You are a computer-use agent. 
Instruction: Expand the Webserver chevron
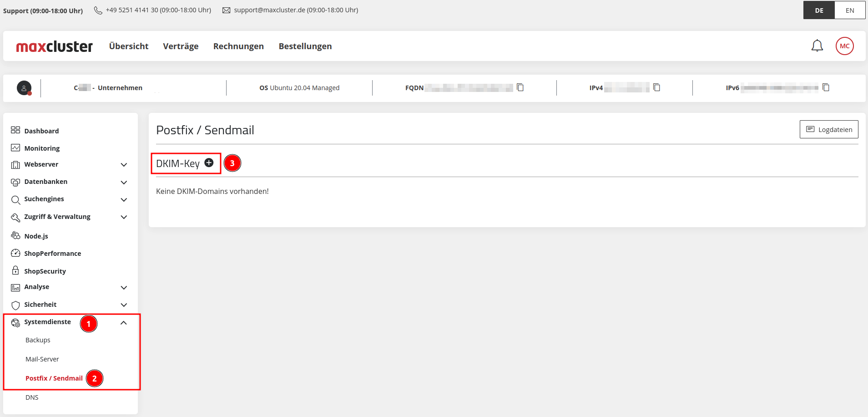[124, 165]
